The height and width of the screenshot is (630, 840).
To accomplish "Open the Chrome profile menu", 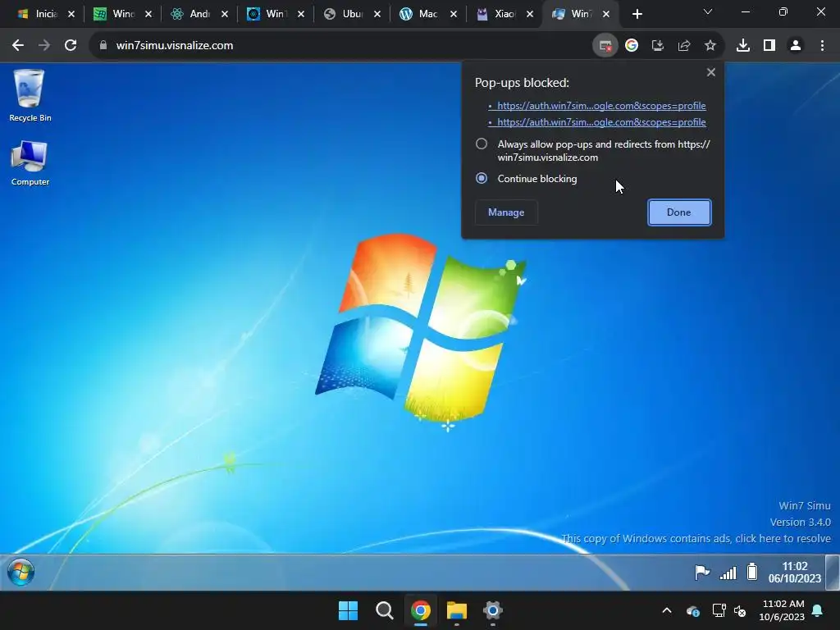I will [796, 46].
